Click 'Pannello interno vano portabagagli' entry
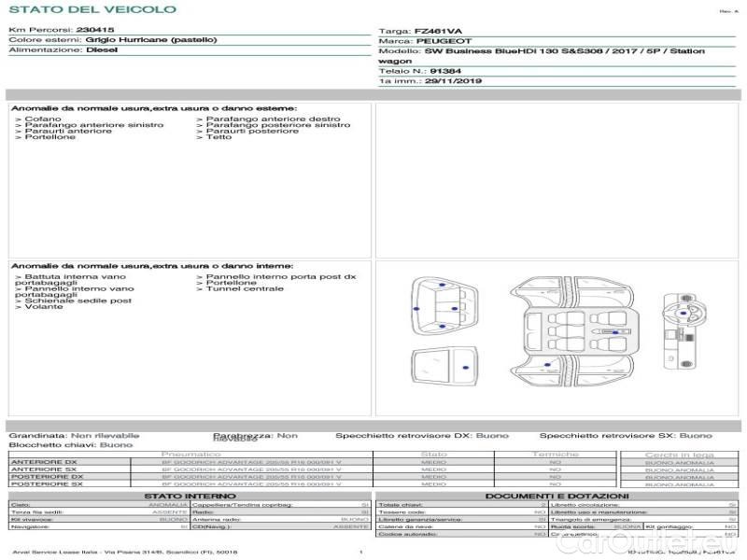This screenshot has width=747, height=560. (x=75, y=291)
